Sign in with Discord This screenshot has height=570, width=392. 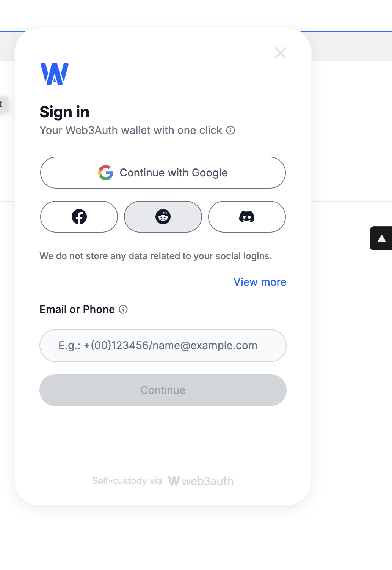(x=247, y=217)
